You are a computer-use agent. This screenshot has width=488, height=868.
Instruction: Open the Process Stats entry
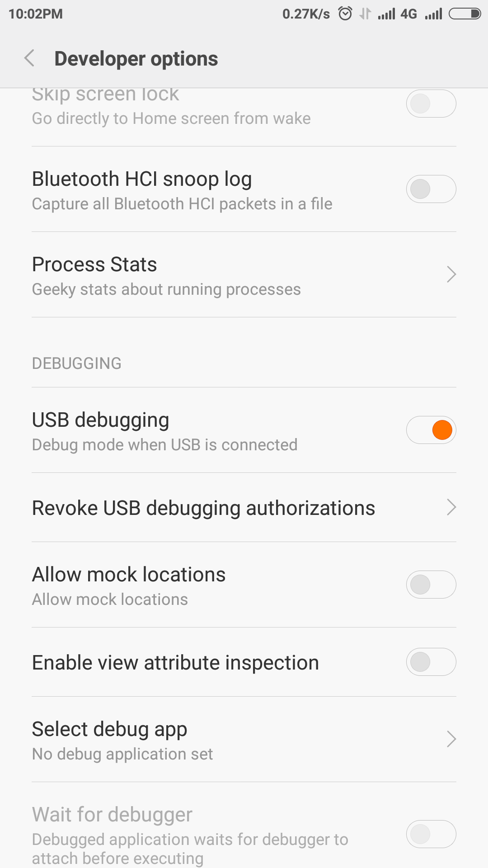tap(166, 275)
